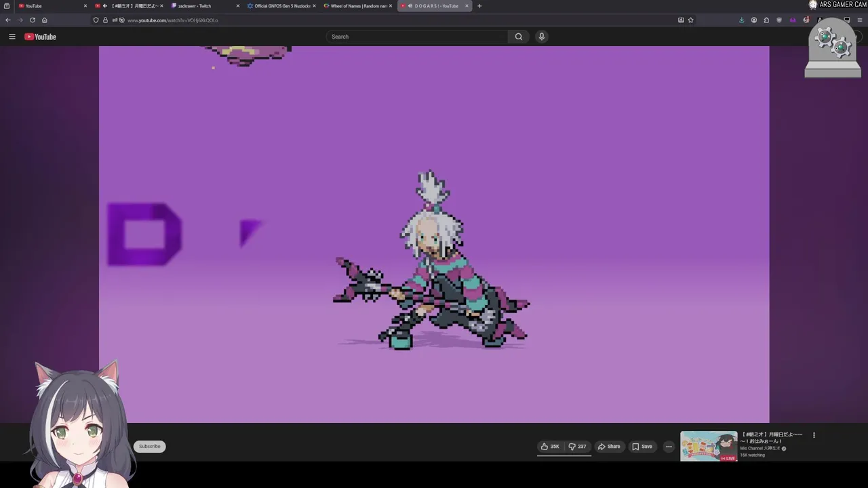The height and width of the screenshot is (488, 868).
Task: Open the browser account profile icon
Action: tap(754, 20)
